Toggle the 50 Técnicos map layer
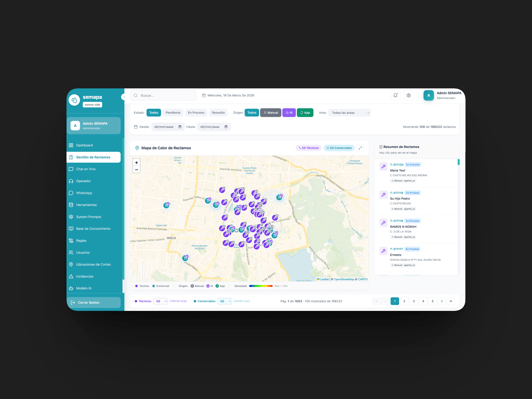Viewport: 532px width, 399px height. (308, 148)
